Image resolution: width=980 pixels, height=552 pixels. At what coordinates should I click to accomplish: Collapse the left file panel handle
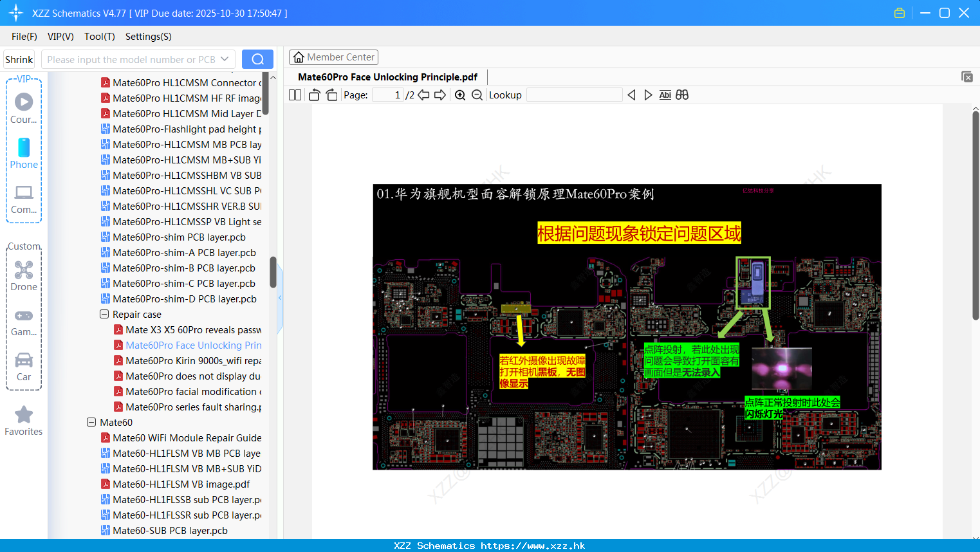pyautogui.click(x=280, y=298)
